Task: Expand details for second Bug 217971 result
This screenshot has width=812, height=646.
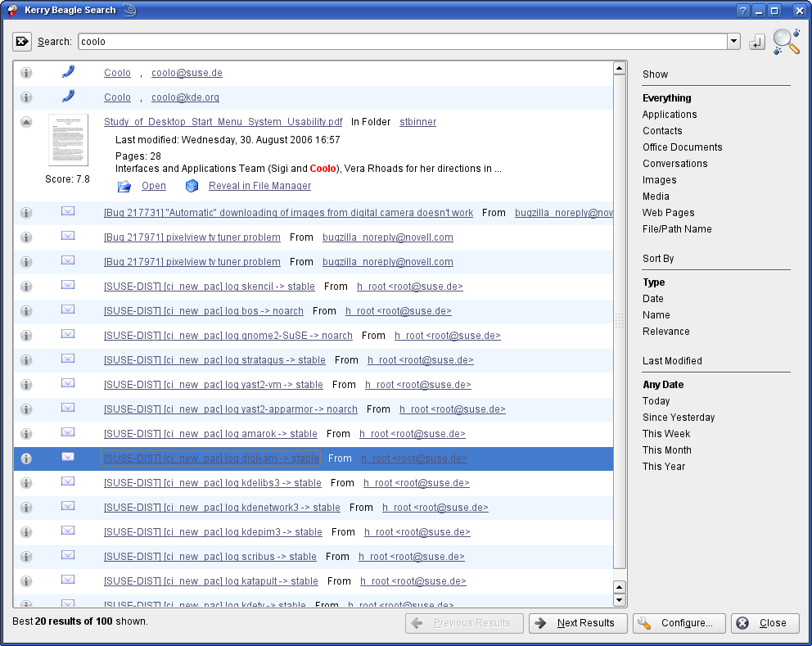Action: 26,262
